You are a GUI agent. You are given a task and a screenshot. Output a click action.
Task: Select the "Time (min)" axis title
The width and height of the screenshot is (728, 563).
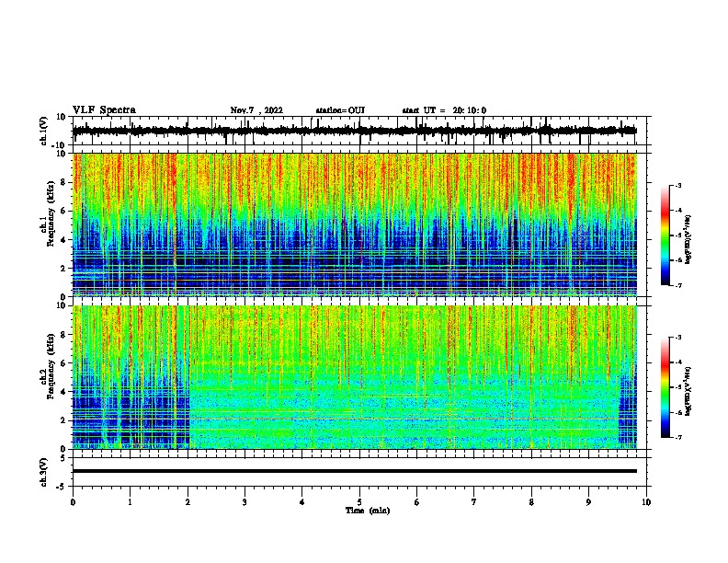368,511
